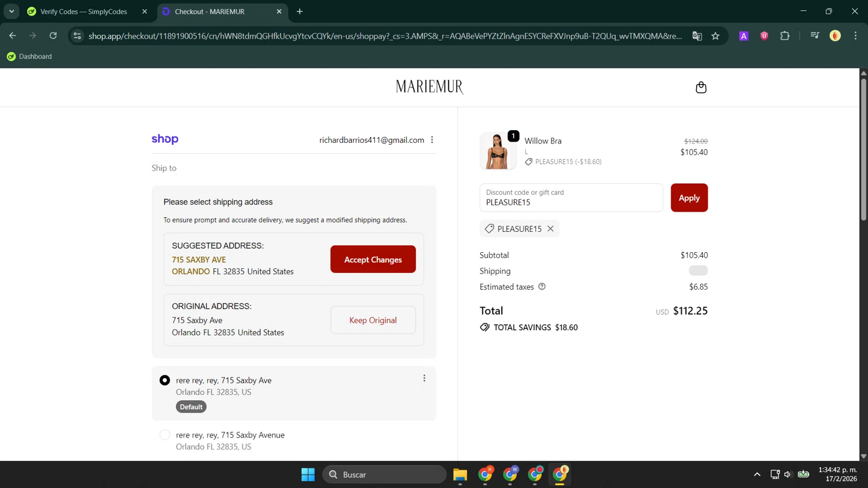Click the taskbar Buscar search box
Screen dimensions: 868x488
(x=384, y=475)
